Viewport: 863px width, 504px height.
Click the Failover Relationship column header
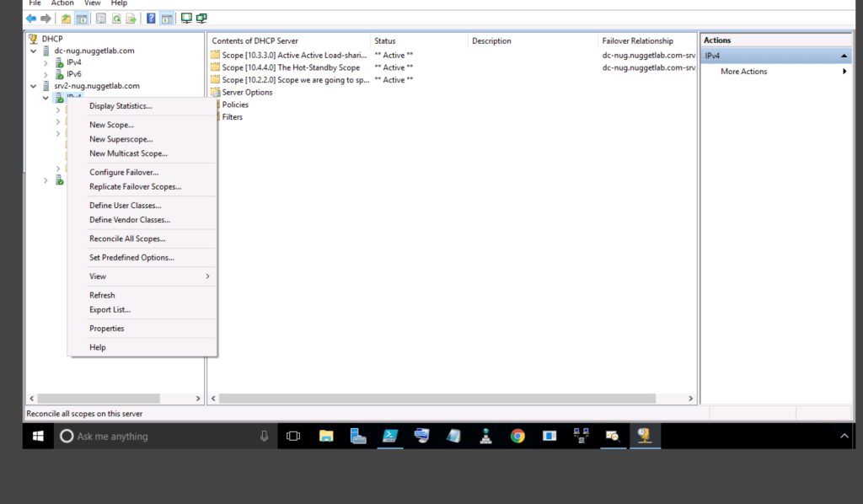pyautogui.click(x=637, y=41)
